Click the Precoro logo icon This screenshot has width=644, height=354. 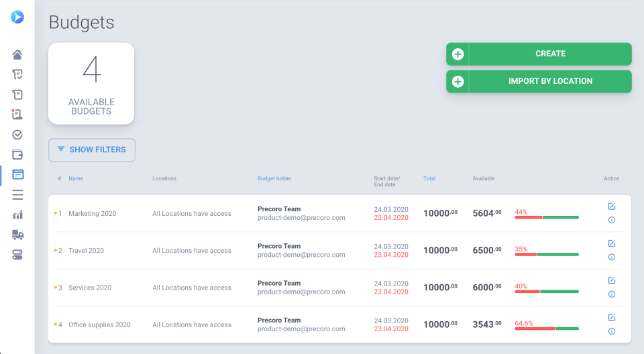click(17, 17)
